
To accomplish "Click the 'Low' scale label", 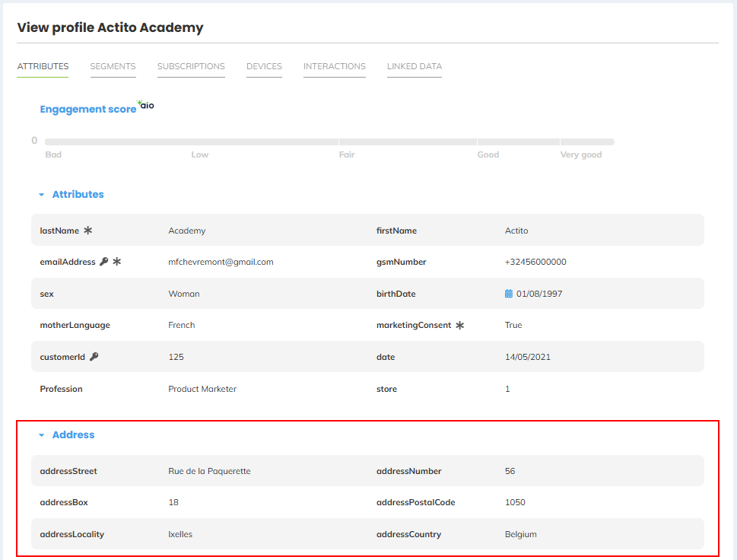I will coord(200,154).
